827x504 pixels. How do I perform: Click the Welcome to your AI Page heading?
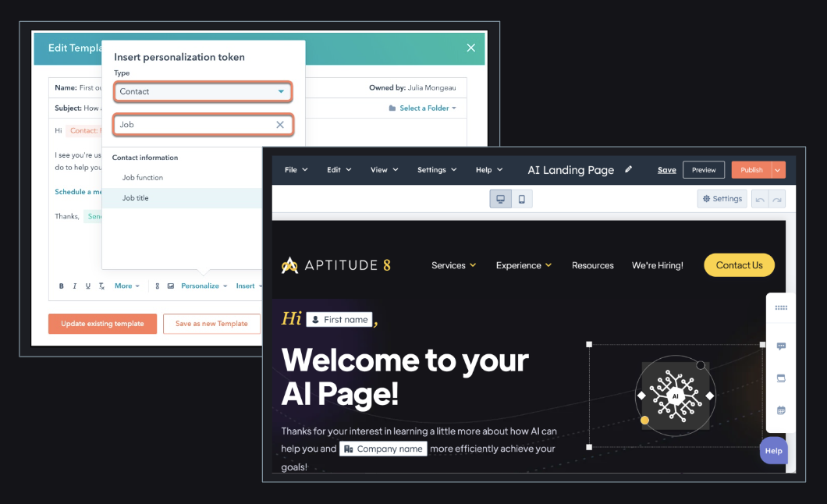(405, 377)
